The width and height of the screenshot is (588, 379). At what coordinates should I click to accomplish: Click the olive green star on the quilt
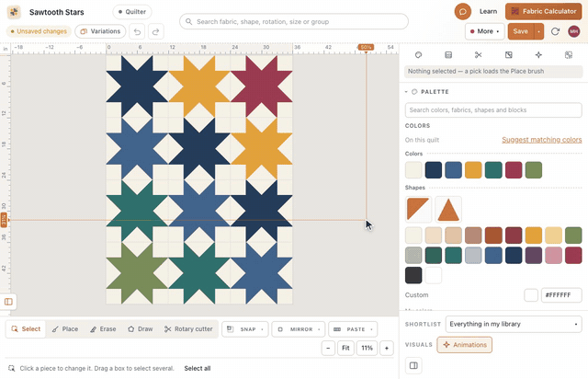[x=137, y=273]
